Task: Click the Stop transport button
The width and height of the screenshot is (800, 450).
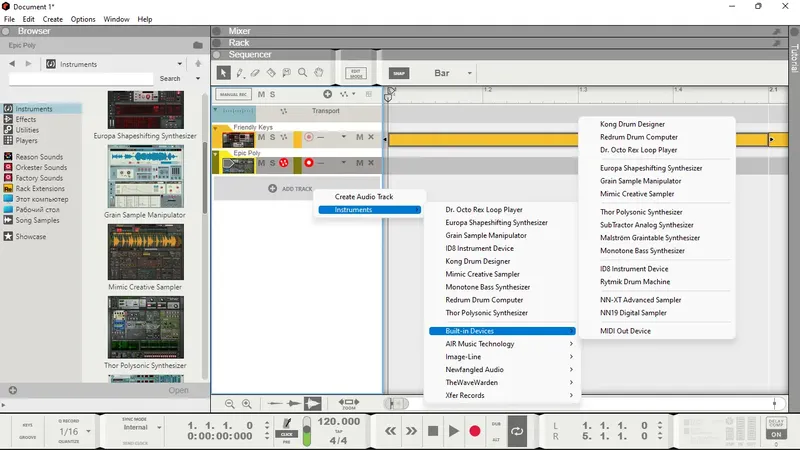Action: (433, 431)
